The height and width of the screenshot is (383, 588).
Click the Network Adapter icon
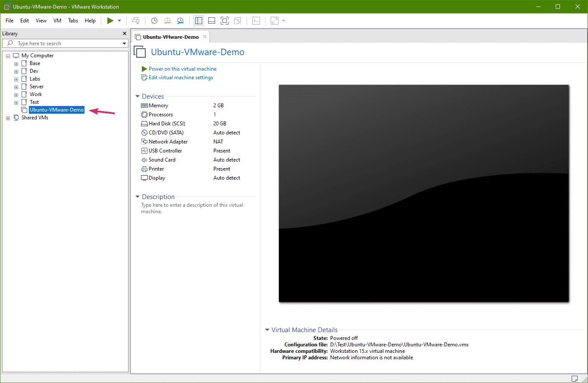(144, 142)
